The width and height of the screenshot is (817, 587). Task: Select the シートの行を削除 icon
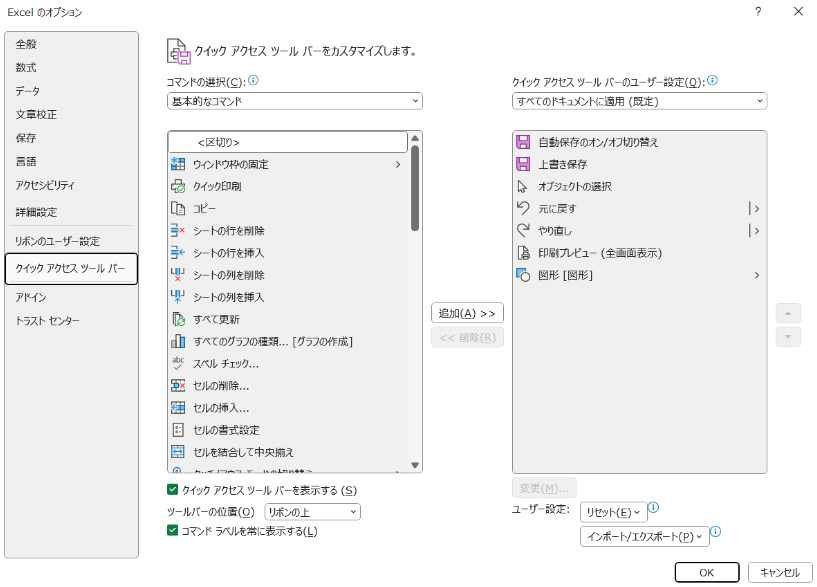pyautogui.click(x=178, y=231)
